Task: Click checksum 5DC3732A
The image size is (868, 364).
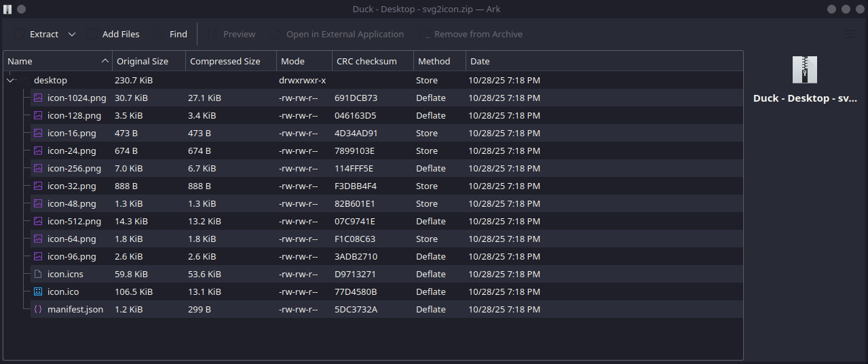Action: 356,309
